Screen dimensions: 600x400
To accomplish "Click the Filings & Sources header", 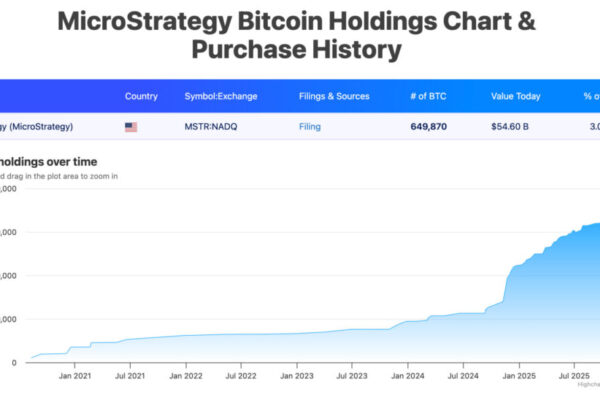I will [334, 96].
